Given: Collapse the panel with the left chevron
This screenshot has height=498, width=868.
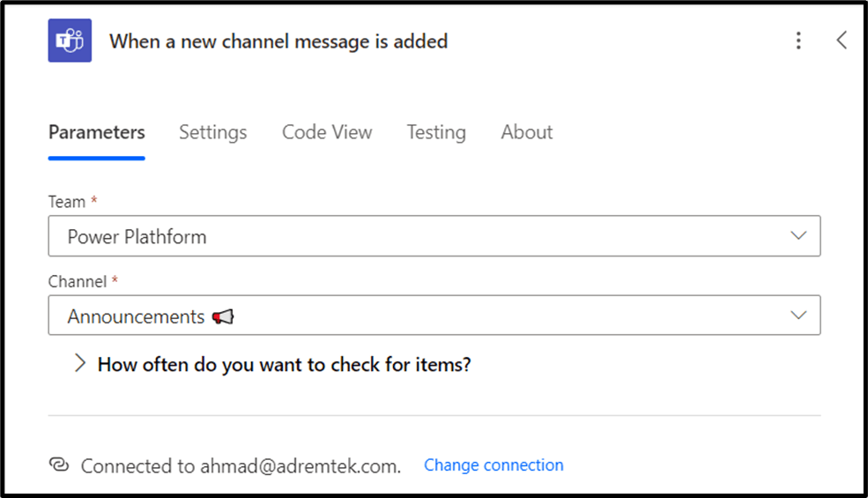Looking at the screenshot, I should coord(842,41).
